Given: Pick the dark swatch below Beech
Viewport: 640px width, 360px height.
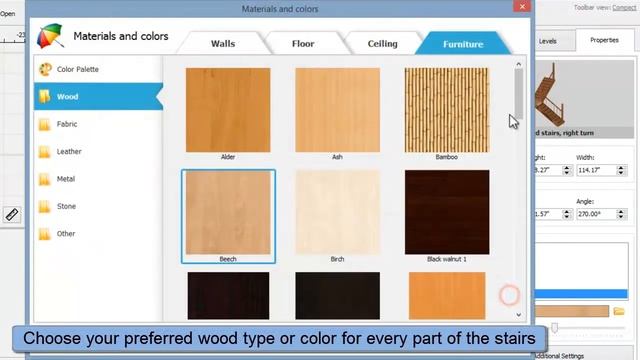Looking at the screenshot, I should [x=228, y=296].
